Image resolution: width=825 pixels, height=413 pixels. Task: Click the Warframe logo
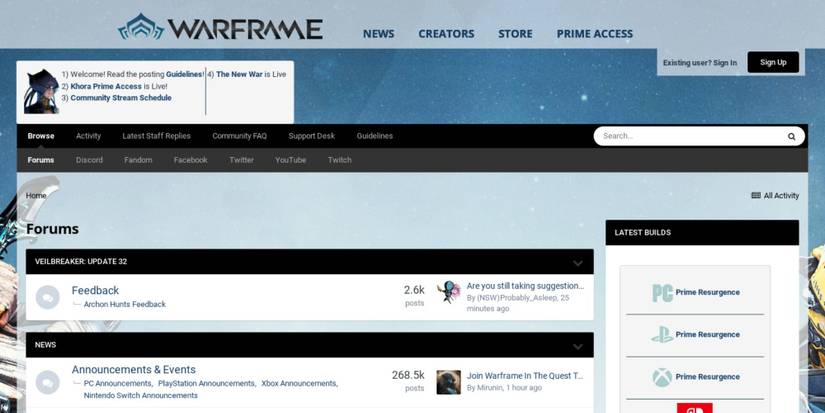220,27
